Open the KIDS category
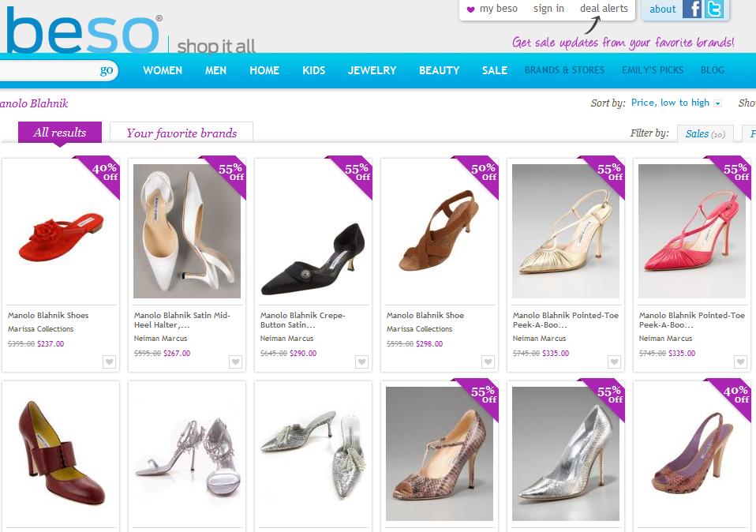This screenshot has width=756, height=532. point(314,70)
